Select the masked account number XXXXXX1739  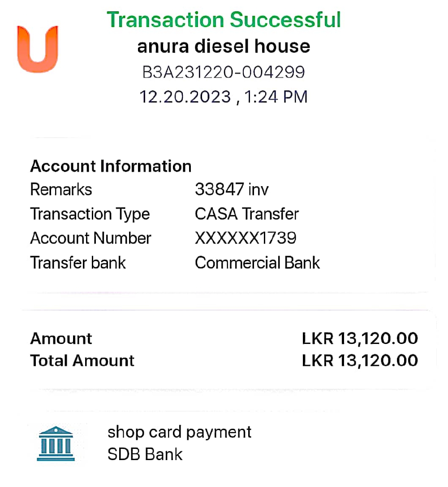coord(246,238)
